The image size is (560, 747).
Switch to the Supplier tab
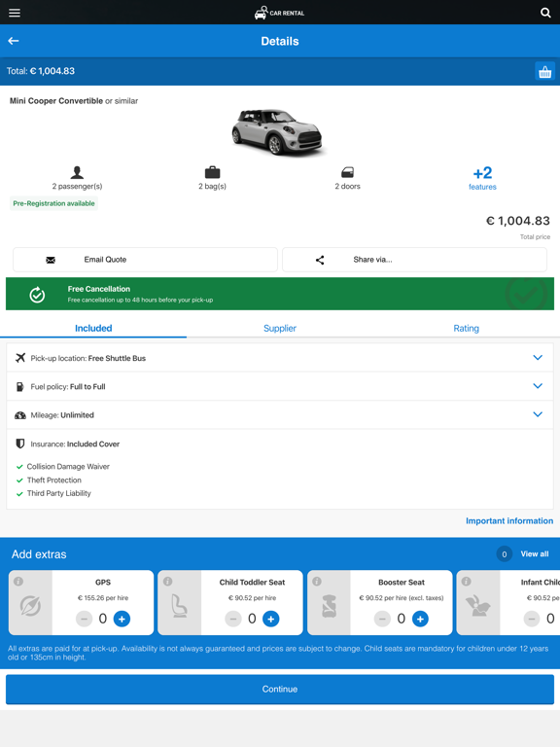280,328
